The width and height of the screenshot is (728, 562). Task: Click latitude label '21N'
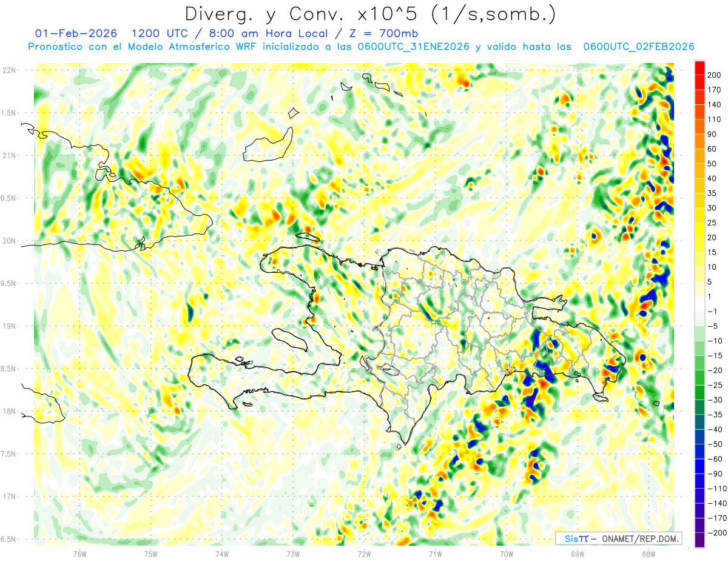10,155
